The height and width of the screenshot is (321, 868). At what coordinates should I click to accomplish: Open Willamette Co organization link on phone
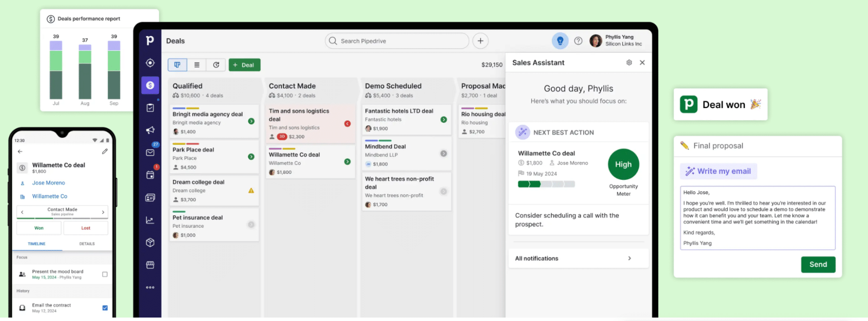(50, 196)
